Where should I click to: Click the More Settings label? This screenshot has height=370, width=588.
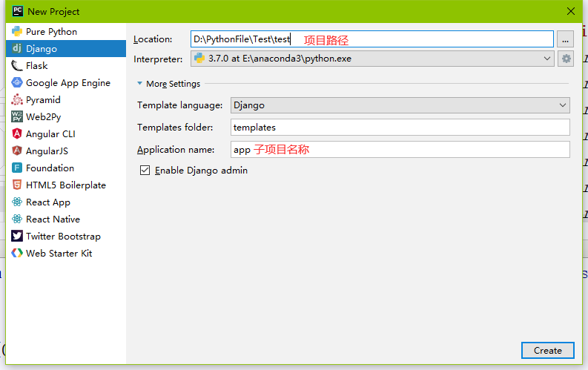tap(173, 84)
